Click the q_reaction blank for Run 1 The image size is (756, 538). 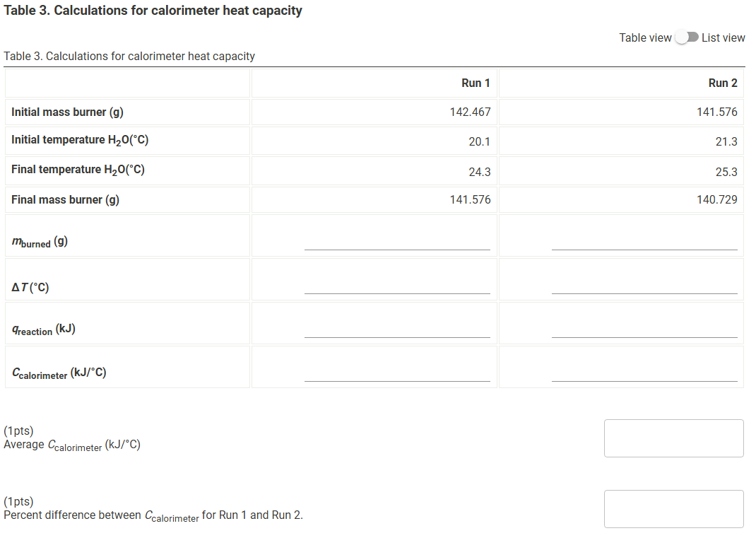397,336
